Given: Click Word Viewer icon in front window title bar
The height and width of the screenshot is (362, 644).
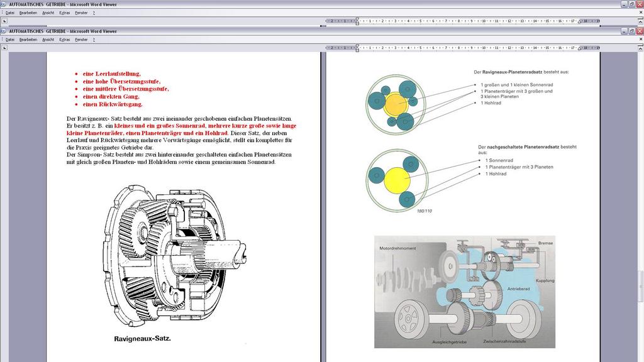Looking at the screenshot, I should click(x=4, y=31).
